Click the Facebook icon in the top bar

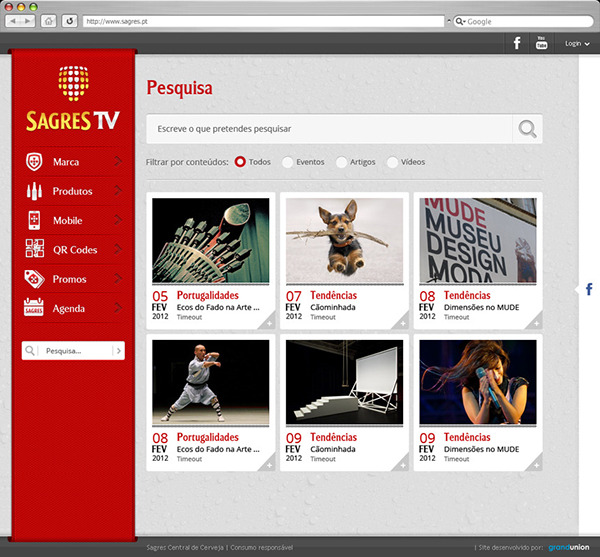point(517,43)
